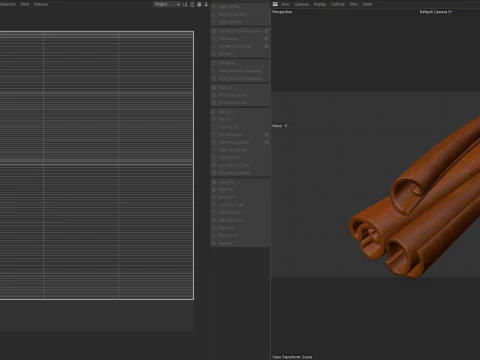Open the viewport Panel menu
This screenshot has height=360, width=480.
click(367, 4)
